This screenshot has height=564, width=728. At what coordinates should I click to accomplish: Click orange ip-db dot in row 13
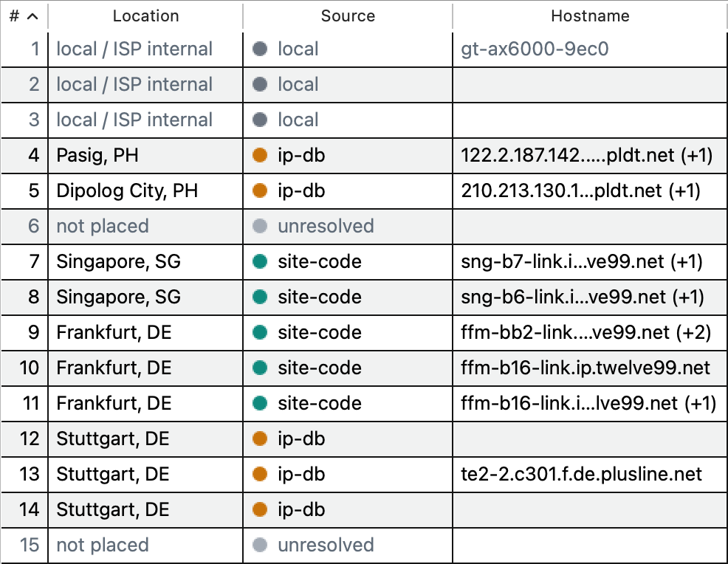pos(260,474)
